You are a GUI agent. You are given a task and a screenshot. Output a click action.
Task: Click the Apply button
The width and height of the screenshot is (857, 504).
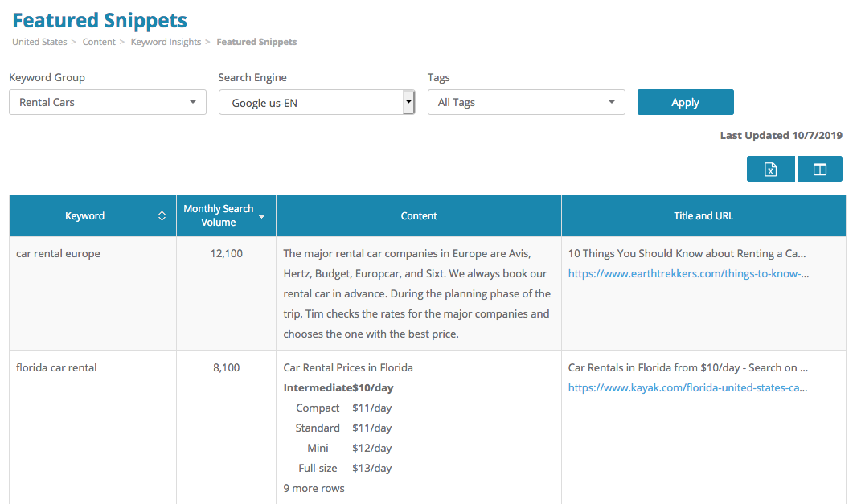click(685, 102)
